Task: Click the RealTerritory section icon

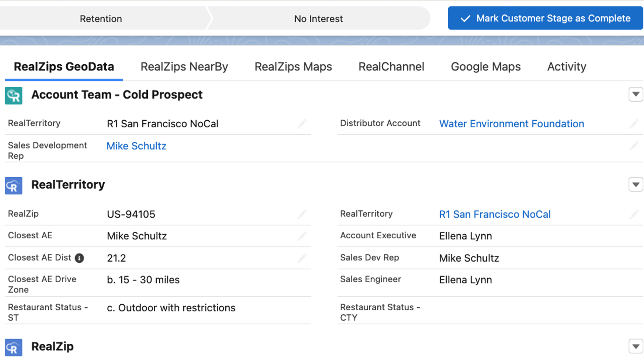Action: pos(13,186)
